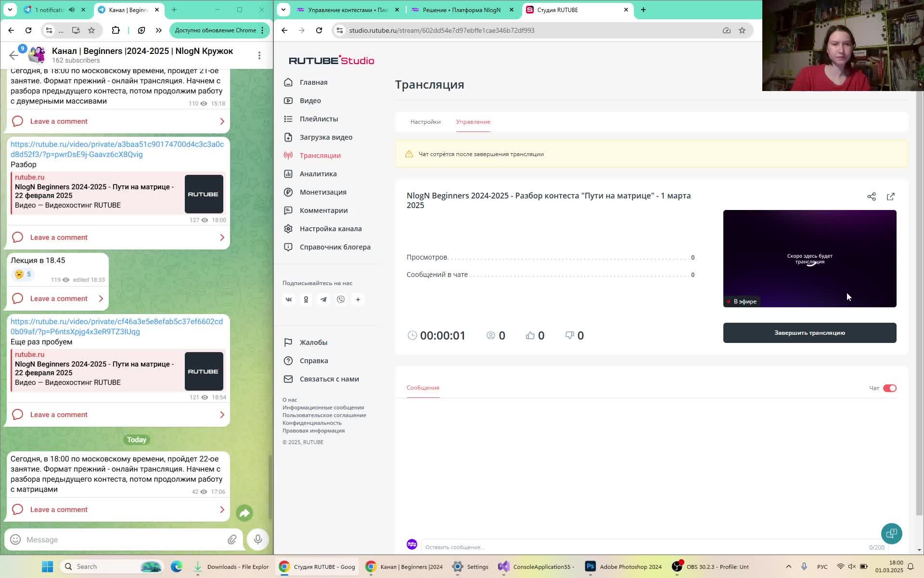Open Аналитика in the sidebar menu
The image size is (924, 578).
tap(318, 174)
